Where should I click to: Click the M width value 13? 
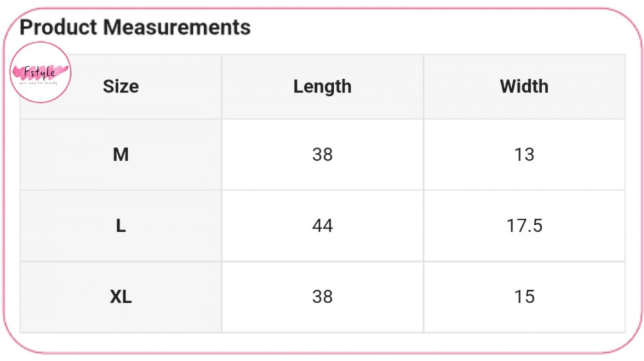tap(524, 154)
